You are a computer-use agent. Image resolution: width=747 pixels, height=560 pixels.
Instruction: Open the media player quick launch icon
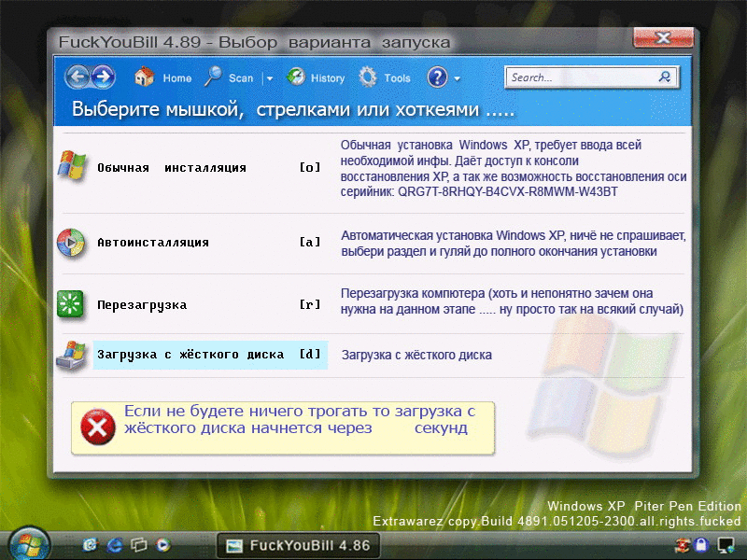pyautogui.click(x=162, y=544)
